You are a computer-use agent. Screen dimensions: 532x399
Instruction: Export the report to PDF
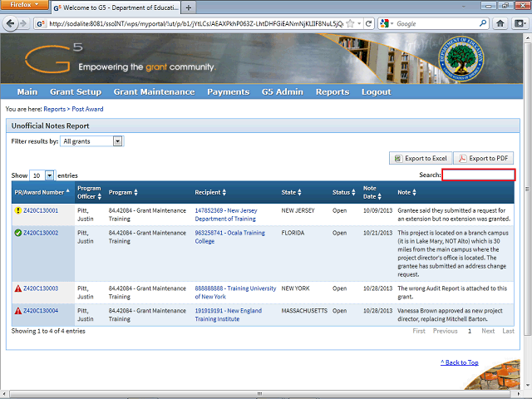484,158
